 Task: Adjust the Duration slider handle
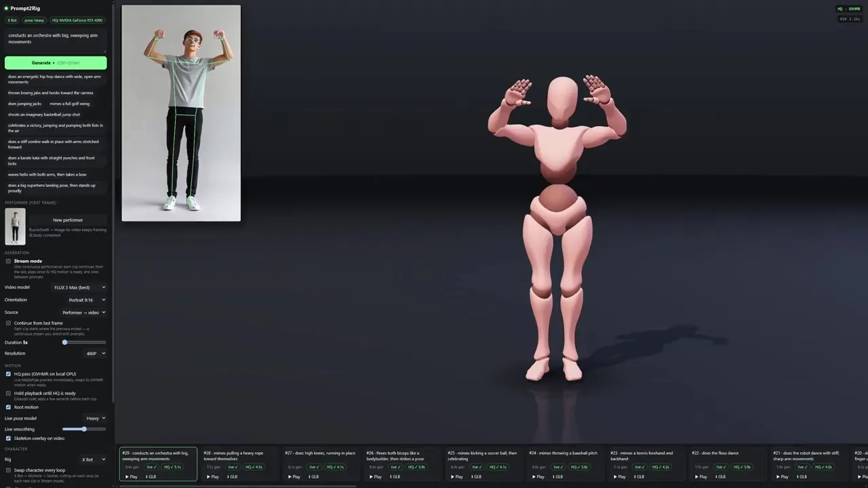tap(65, 342)
